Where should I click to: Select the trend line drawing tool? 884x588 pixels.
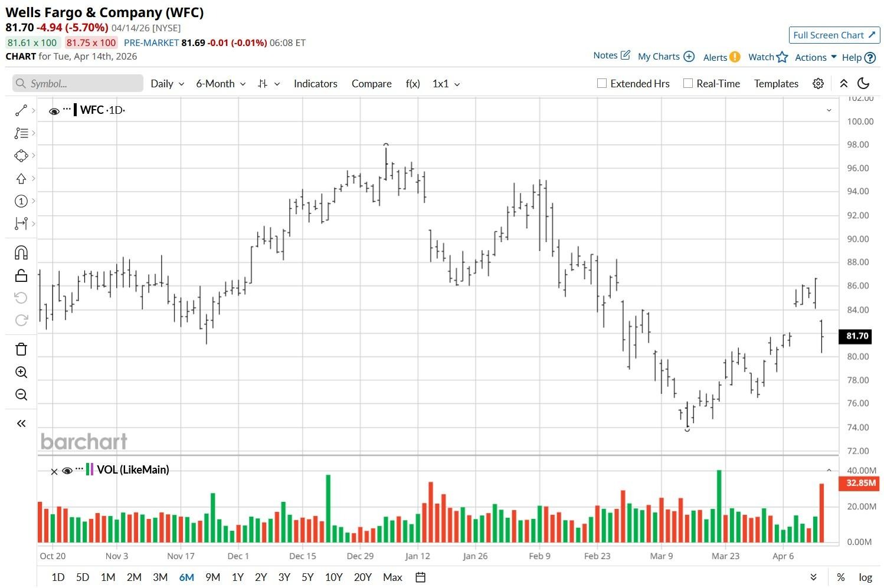click(21, 110)
